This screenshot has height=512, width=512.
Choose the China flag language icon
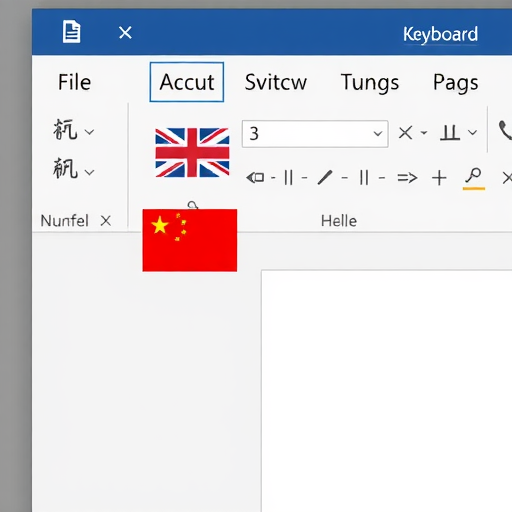point(190,240)
